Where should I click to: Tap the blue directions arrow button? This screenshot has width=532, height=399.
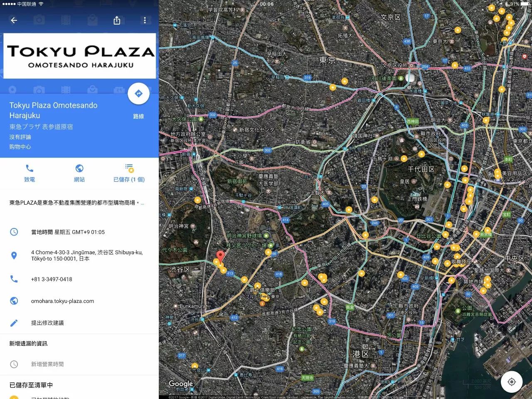pos(138,94)
